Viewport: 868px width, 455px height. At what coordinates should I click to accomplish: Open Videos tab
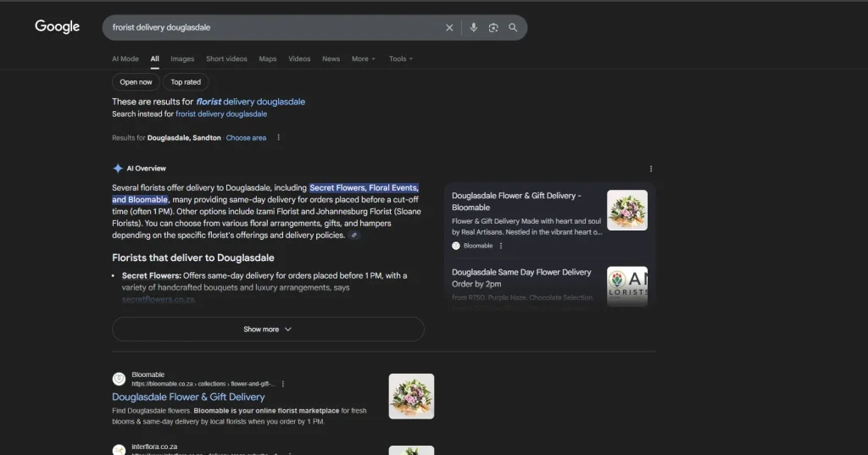tap(299, 58)
